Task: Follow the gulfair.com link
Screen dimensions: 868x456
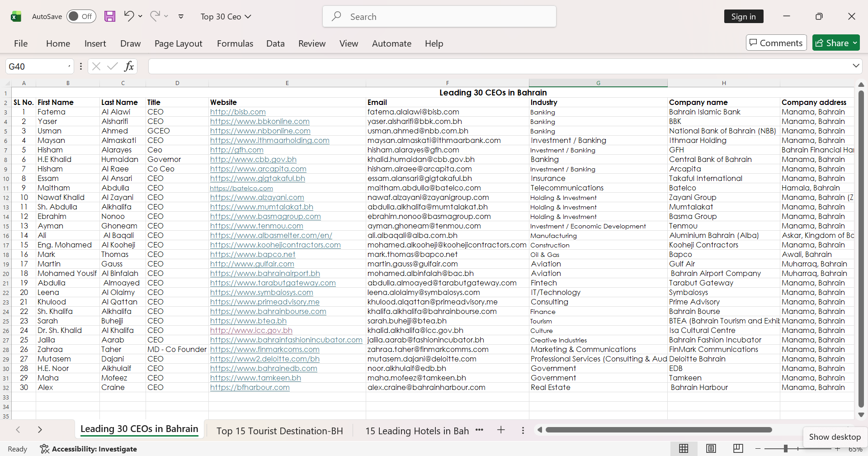Action: coord(252,264)
